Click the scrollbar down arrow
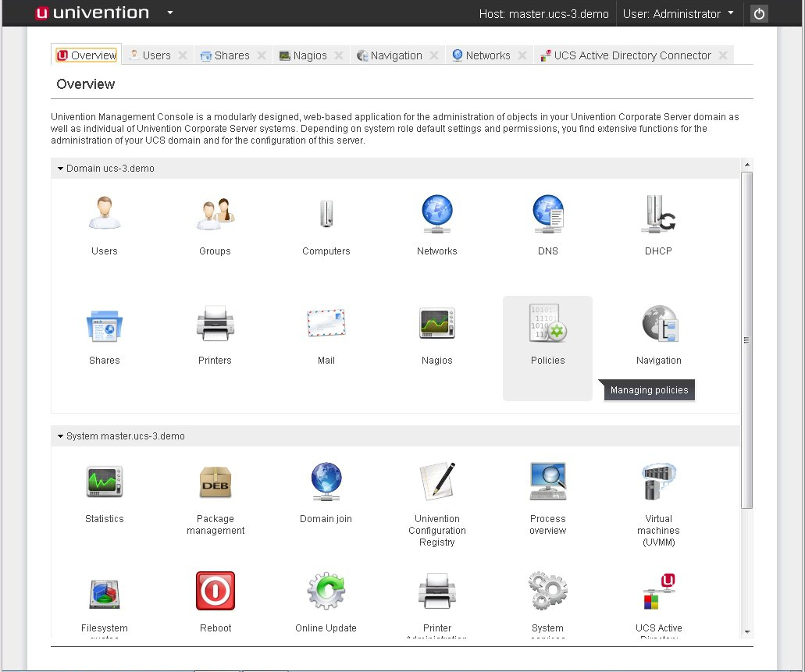Screen dimensions: 805x672 (747, 632)
